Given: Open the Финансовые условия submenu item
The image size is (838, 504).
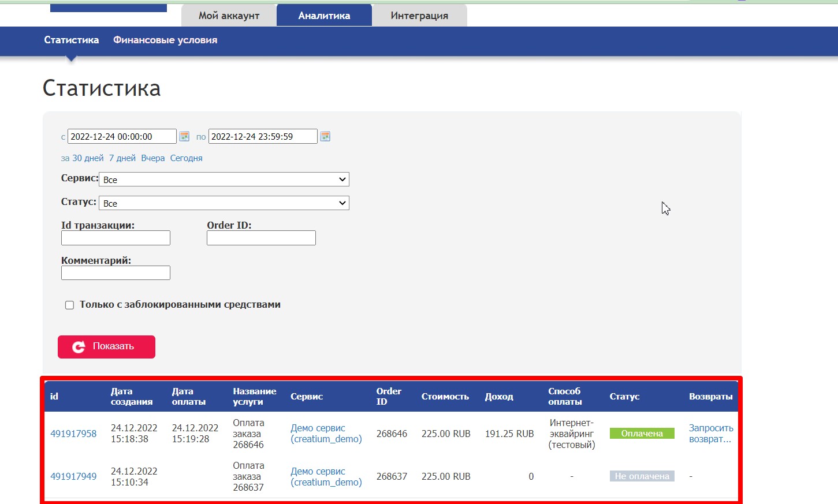Looking at the screenshot, I should click(165, 40).
